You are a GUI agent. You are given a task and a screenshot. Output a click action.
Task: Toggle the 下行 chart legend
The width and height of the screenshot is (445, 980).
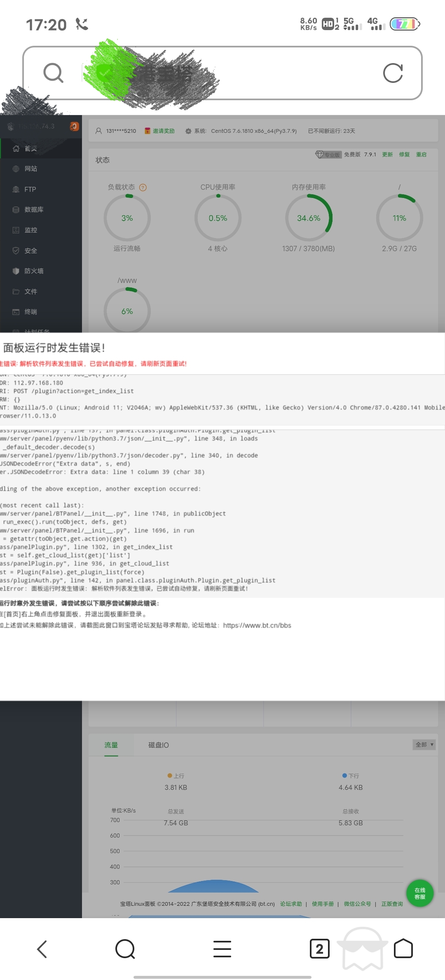(x=351, y=776)
